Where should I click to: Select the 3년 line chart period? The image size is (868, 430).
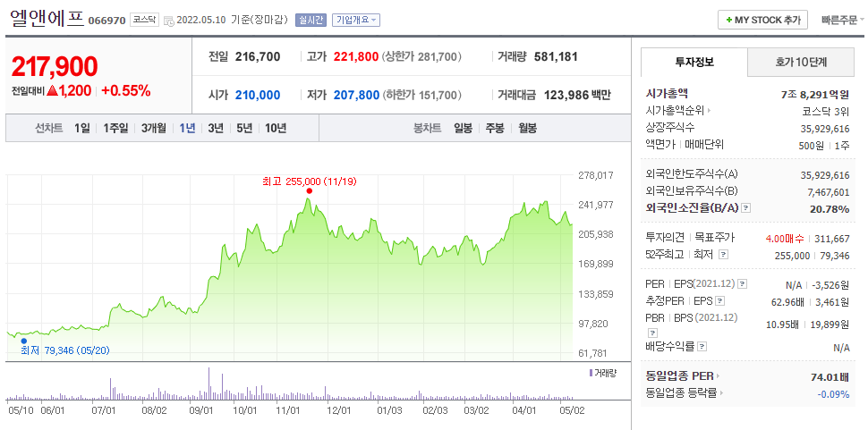(216, 128)
